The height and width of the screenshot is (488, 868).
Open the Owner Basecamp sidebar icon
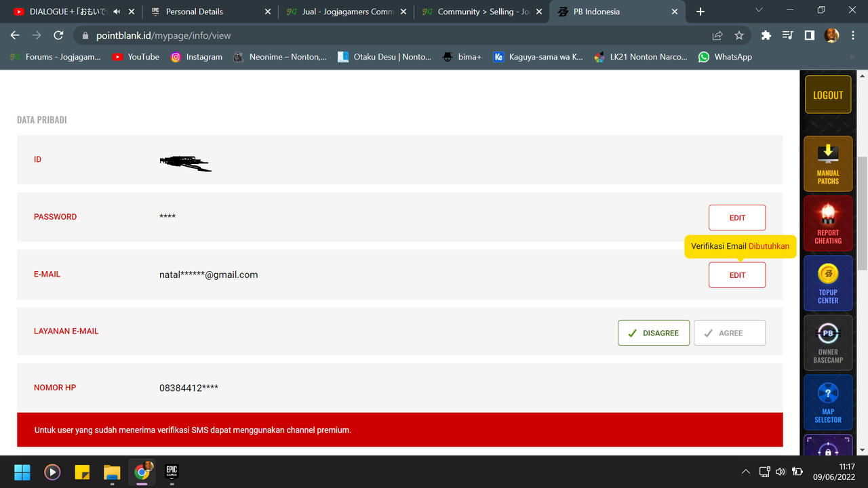click(x=828, y=343)
